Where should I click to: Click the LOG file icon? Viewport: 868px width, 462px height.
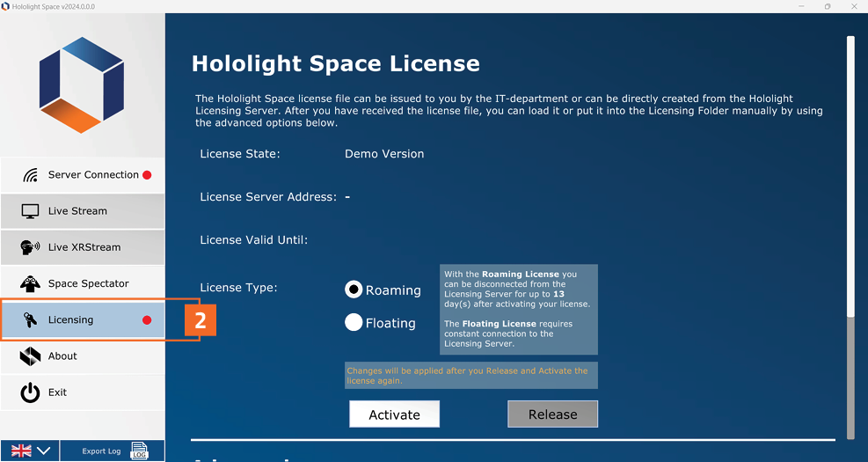pos(140,451)
